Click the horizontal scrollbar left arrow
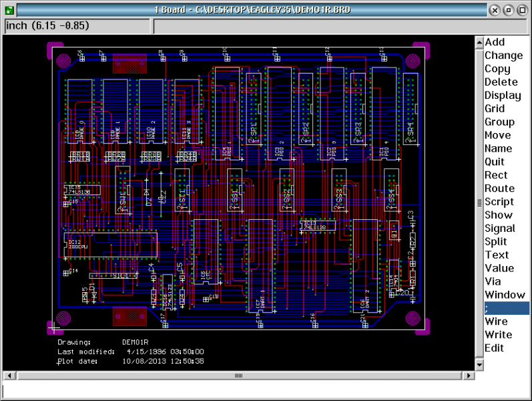Image resolution: width=532 pixels, height=401 pixels. (9, 376)
